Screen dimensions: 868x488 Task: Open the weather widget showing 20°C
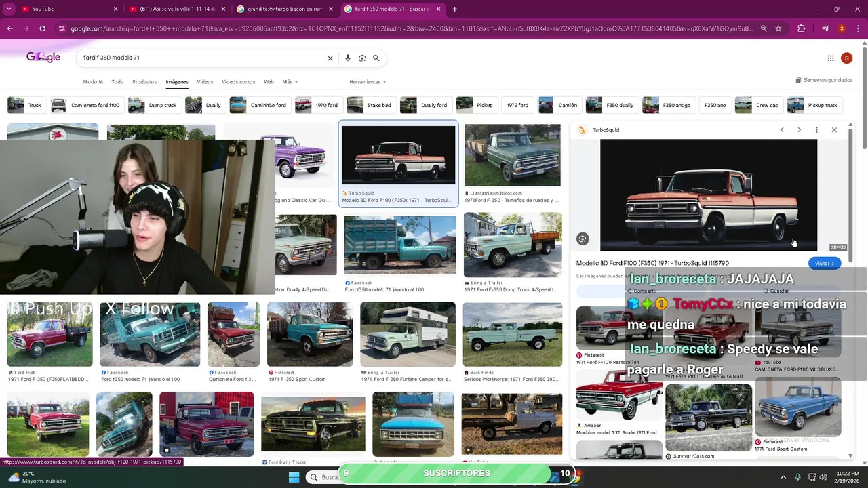(38, 477)
